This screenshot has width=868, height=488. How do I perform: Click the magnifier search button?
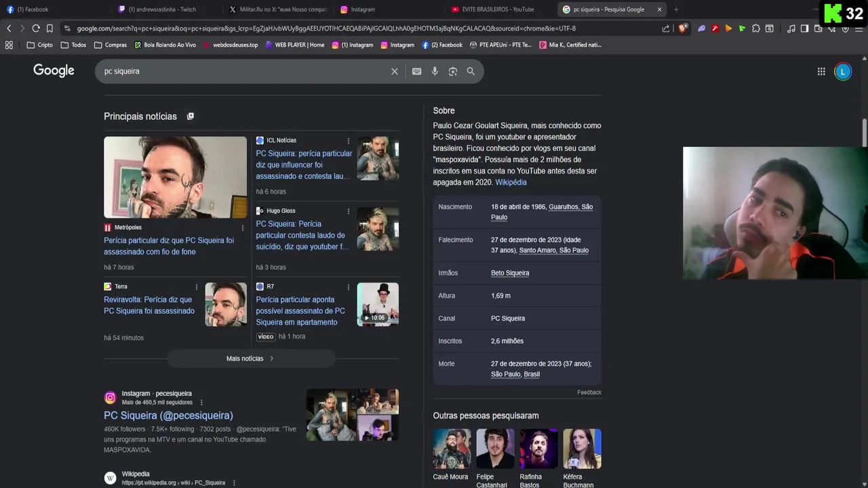tap(471, 71)
